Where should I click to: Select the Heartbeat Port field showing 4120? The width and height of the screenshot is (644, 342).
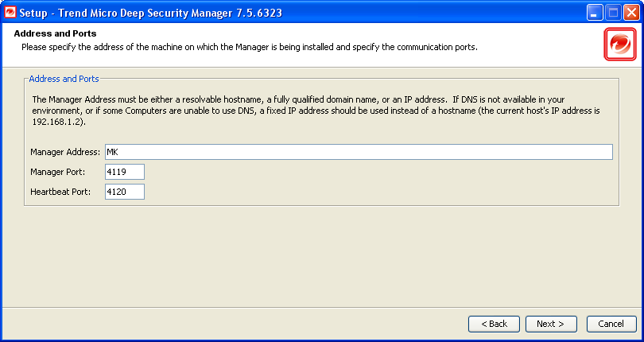pyautogui.click(x=124, y=192)
